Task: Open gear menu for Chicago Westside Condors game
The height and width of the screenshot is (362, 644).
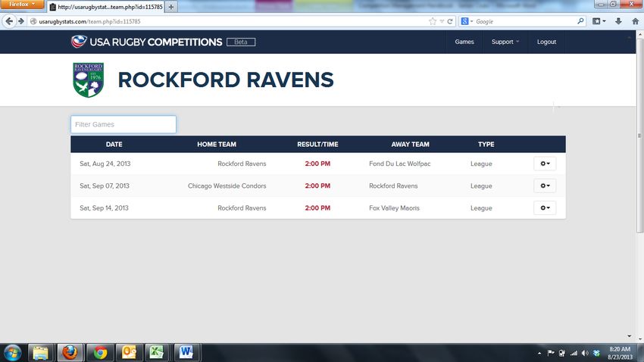Action: click(x=545, y=186)
